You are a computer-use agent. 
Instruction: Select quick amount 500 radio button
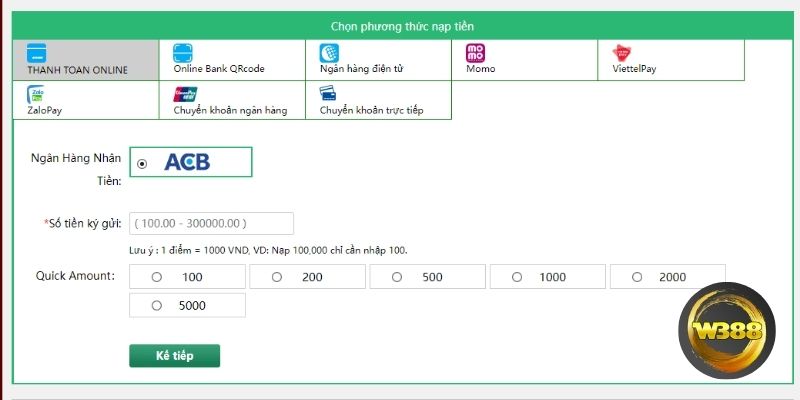click(397, 277)
